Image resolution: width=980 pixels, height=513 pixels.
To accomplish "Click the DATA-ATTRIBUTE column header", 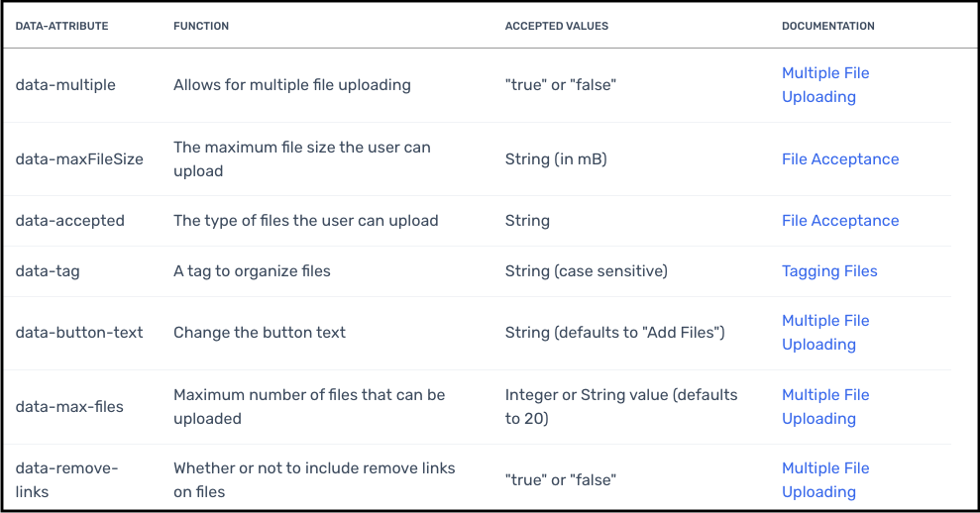I will tap(61, 26).
